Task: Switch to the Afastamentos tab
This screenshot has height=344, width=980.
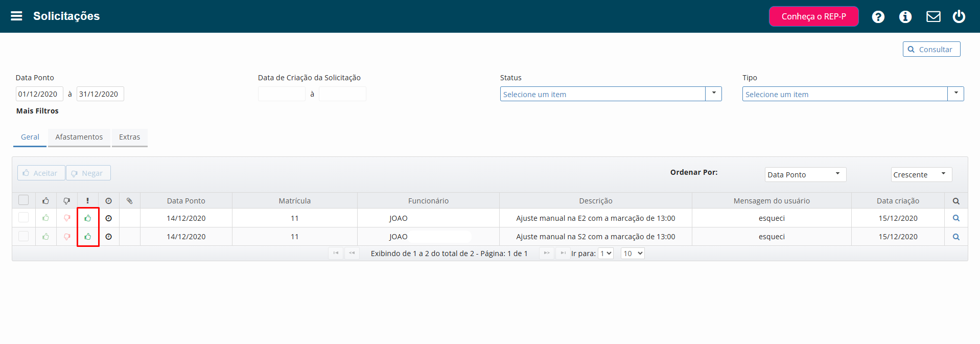Action: coord(79,137)
